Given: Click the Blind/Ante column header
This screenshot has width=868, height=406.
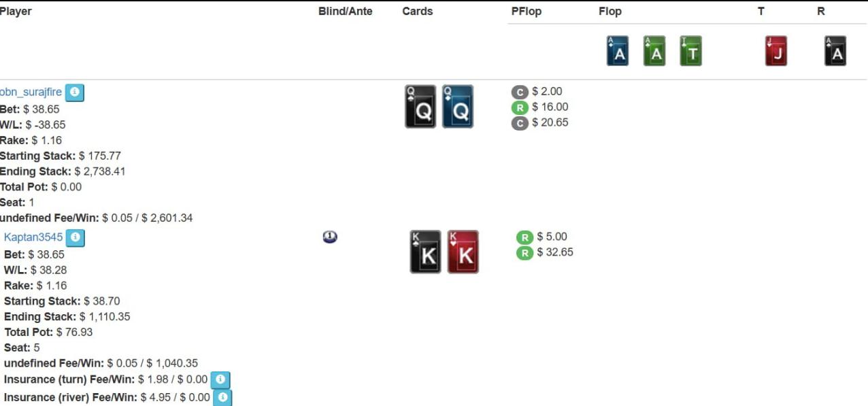Looking at the screenshot, I should pos(345,12).
